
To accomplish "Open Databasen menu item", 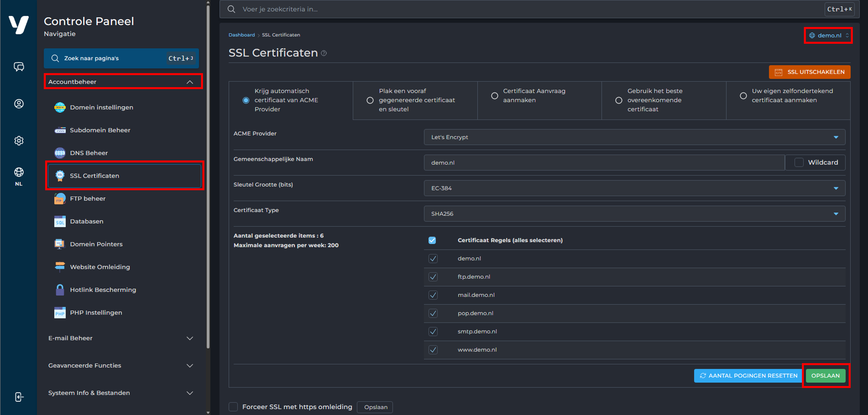I will (87, 221).
